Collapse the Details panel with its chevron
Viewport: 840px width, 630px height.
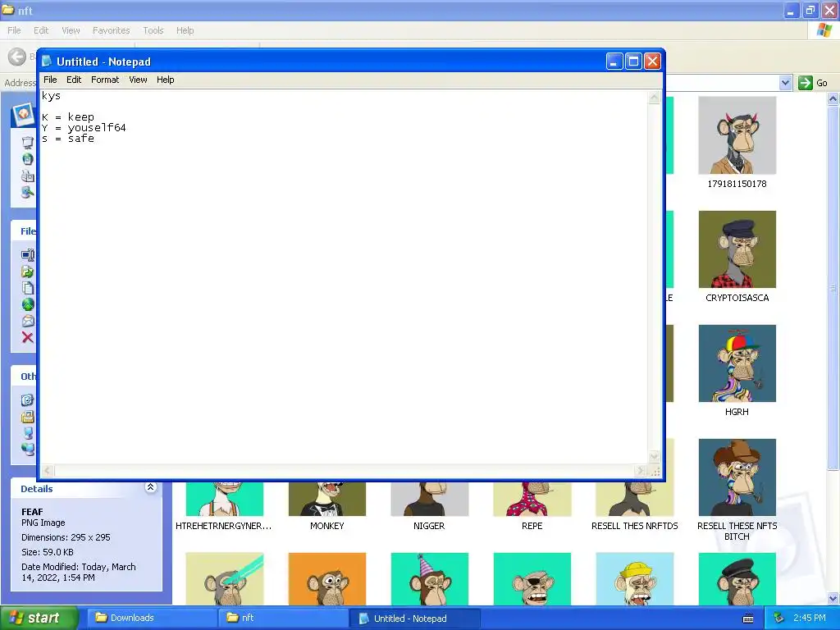[x=151, y=487]
